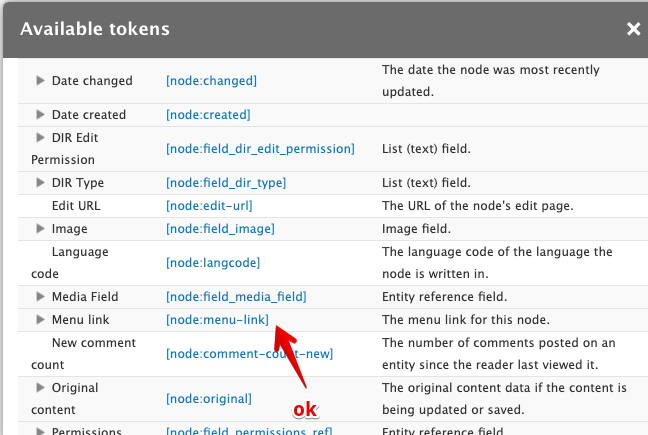Expand the Menu link token row

(x=40, y=319)
